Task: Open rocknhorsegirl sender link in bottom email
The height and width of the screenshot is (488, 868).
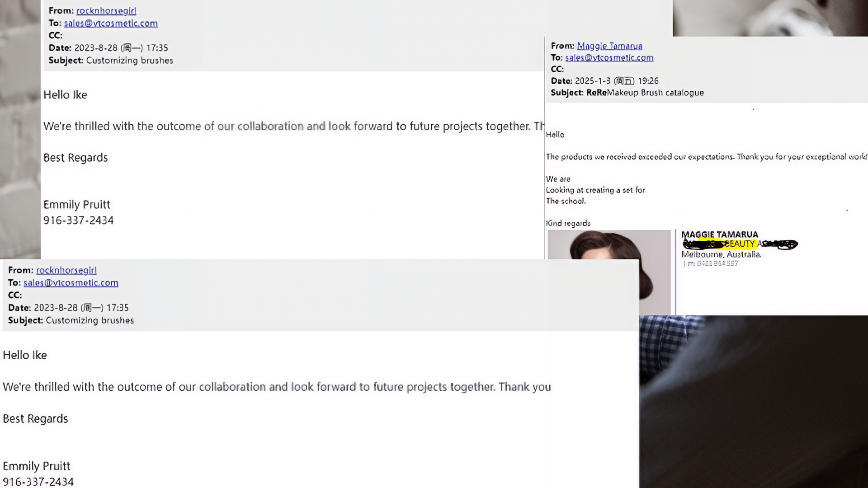Action: (x=66, y=270)
